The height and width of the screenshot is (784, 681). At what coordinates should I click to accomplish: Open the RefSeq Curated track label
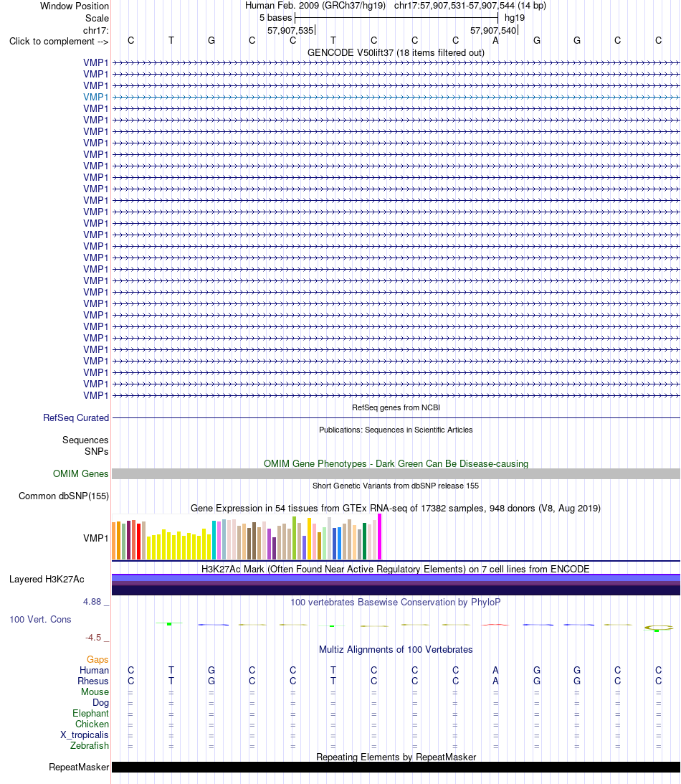point(76,417)
